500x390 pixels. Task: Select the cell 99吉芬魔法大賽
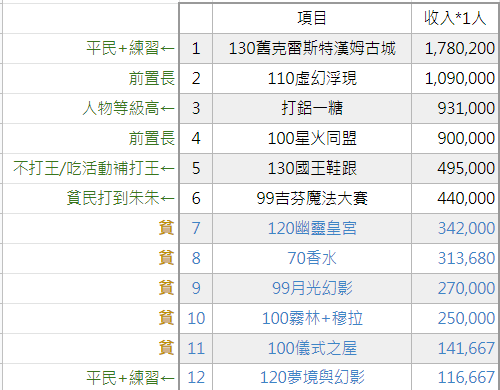pos(312,198)
